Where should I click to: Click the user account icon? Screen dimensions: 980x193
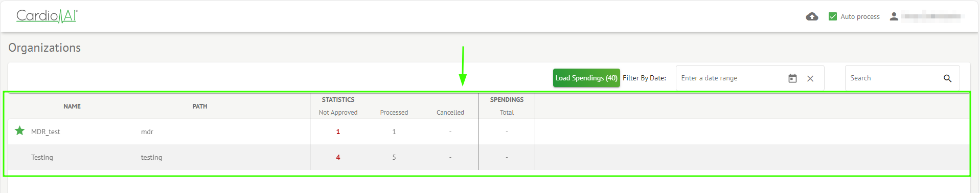tap(894, 16)
